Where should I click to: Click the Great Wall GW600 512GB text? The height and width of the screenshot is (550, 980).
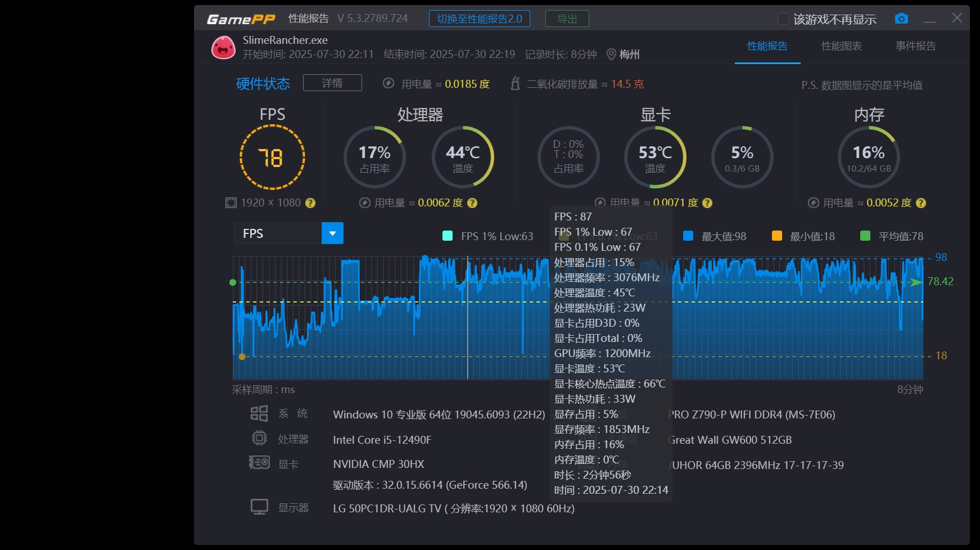click(730, 440)
